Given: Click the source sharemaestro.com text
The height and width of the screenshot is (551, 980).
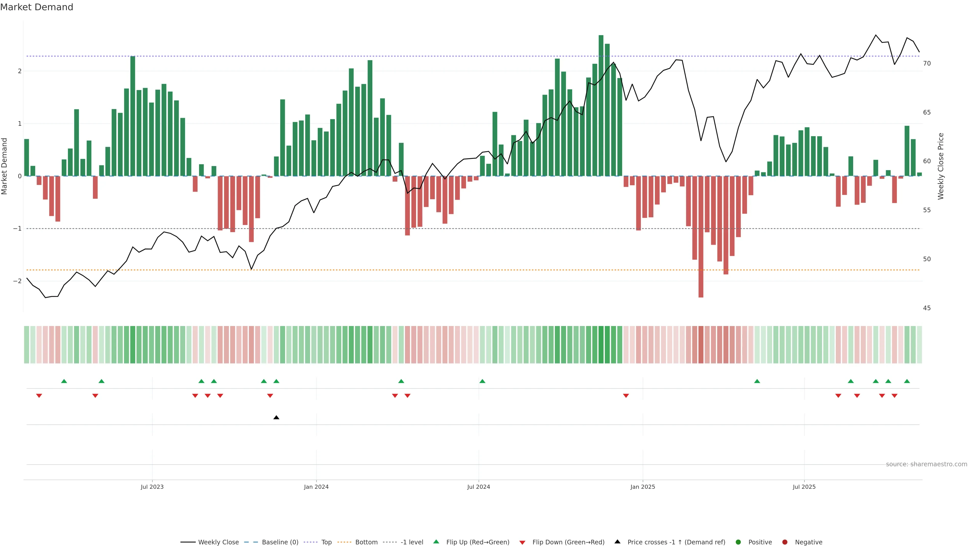Looking at the screenshot, I should click(926, 464).
